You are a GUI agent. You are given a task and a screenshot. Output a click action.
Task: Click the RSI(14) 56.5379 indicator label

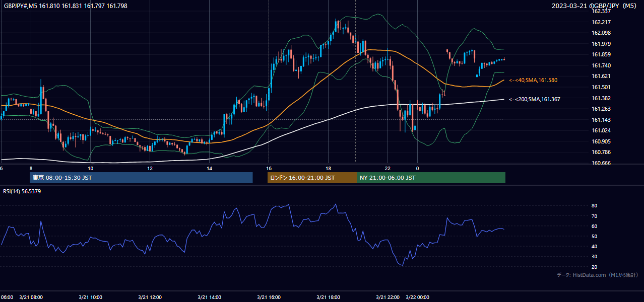(22, 191)
